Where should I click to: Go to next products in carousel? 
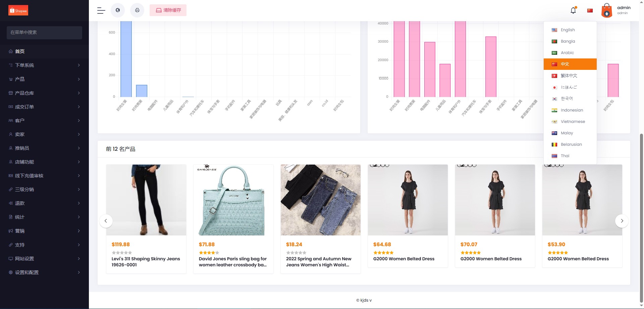622,221
